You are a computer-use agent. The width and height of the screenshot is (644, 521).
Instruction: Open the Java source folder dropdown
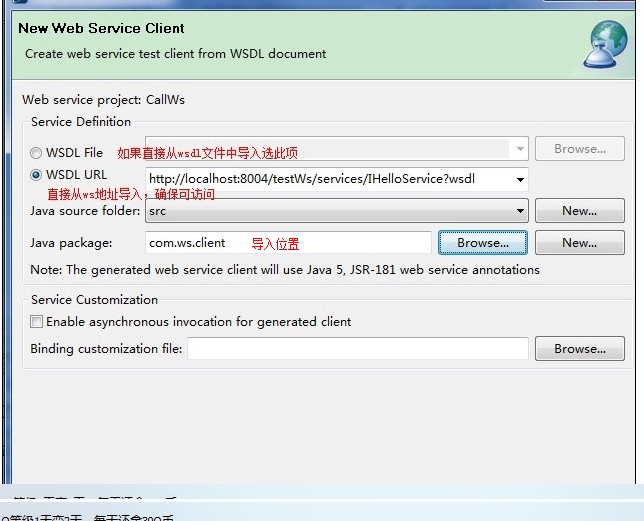pyautogui.click(x=520, y=211)
